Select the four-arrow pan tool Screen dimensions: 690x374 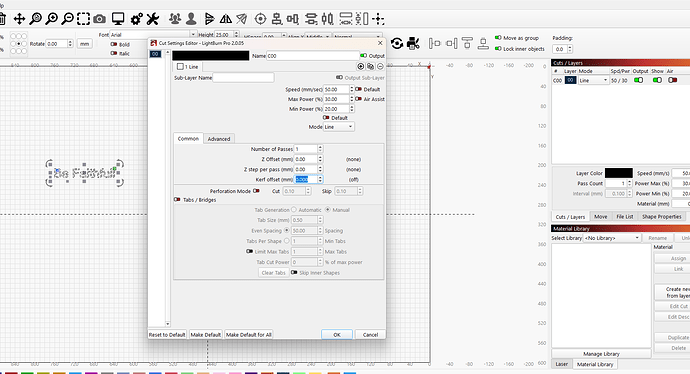[x=19, y=18]
